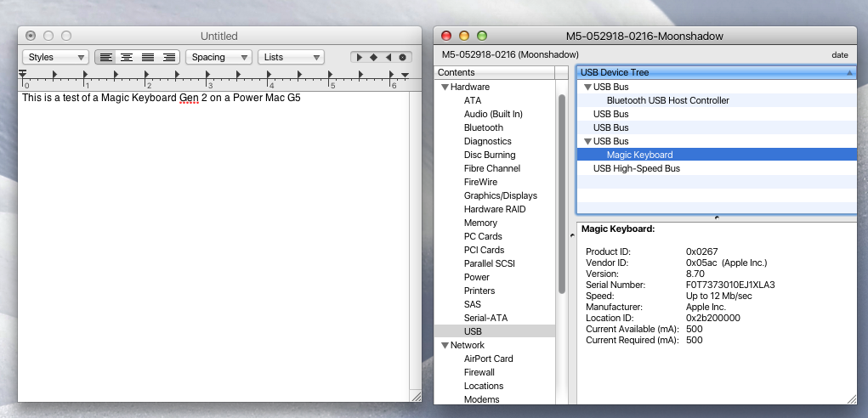The width and height of the screenshot is (868, 418).
Task: Select Audio (Built In) in Contents
Action: coord(493,114)
